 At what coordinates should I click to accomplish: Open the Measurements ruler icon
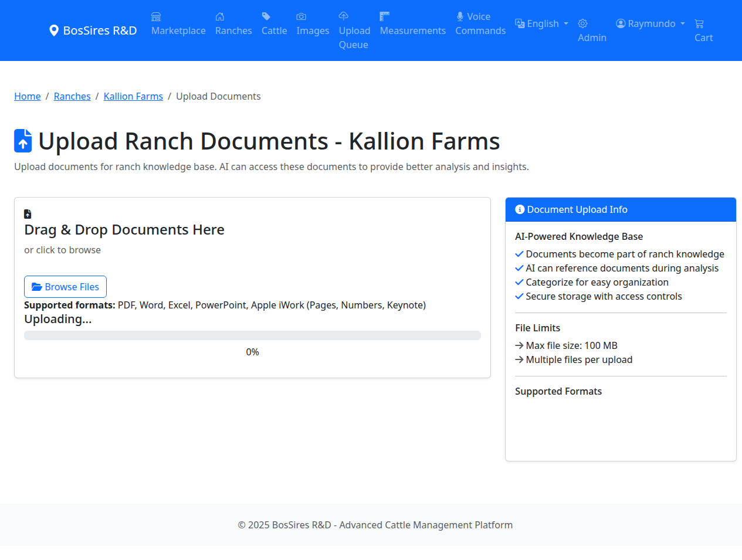(x=384, y=16)
